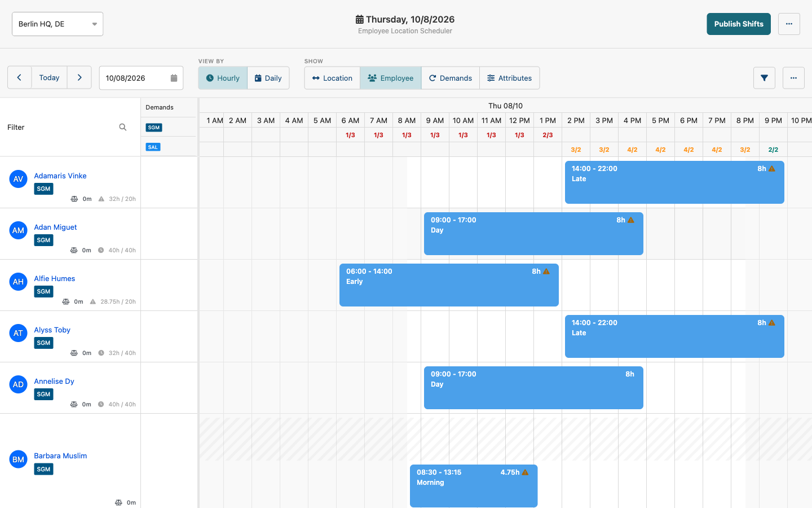The width and height of the screenshot is (812, 508).
Task: Open Adamaris Vinke's employee profile link
Action: tap(60, 176)
